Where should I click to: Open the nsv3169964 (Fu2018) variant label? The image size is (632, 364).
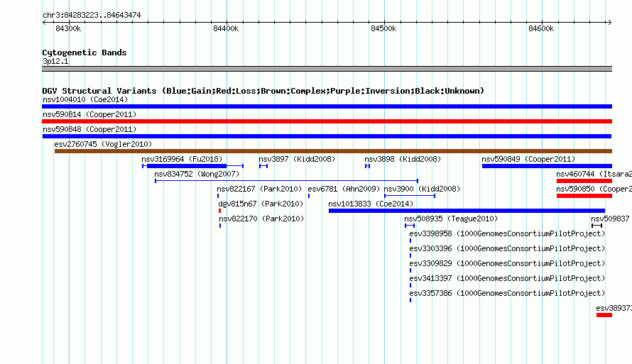(182, 159)
